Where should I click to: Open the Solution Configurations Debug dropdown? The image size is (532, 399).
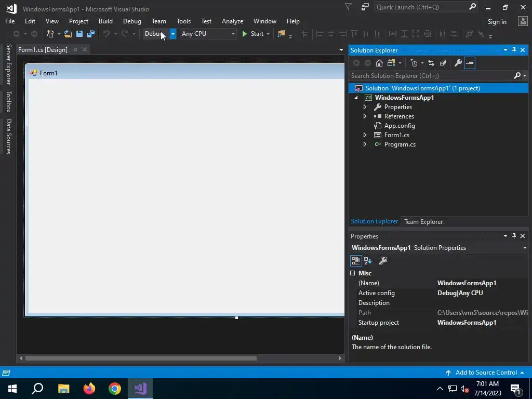[172, 34]
